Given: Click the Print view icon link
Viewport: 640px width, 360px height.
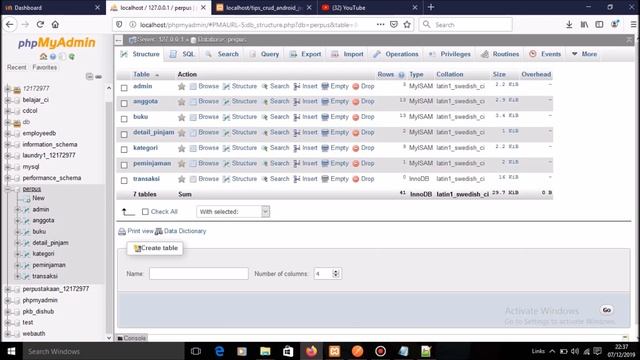Looking at the screenshot, I should pyautogui.click(x=136, y=231).
